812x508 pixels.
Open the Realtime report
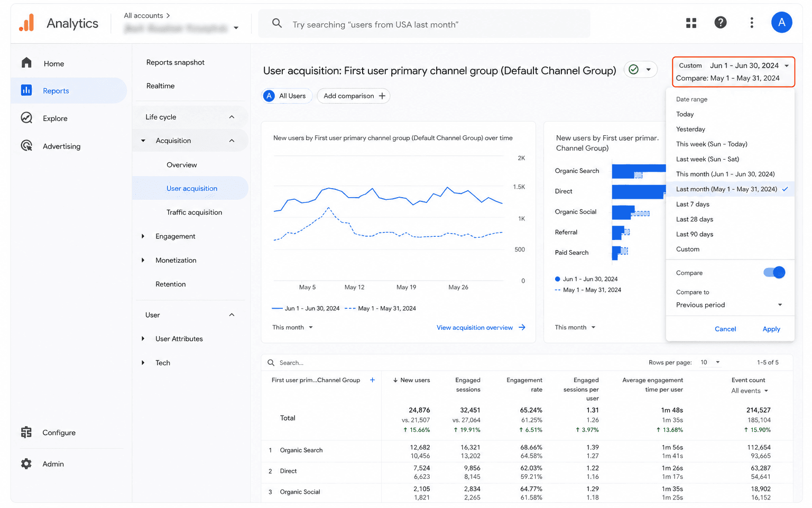161,86
